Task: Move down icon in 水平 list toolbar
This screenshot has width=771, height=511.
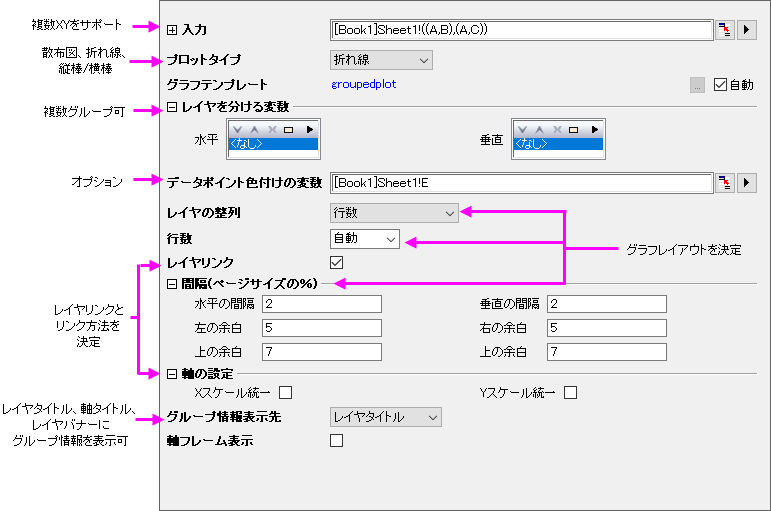Action: tap(237, 130)
